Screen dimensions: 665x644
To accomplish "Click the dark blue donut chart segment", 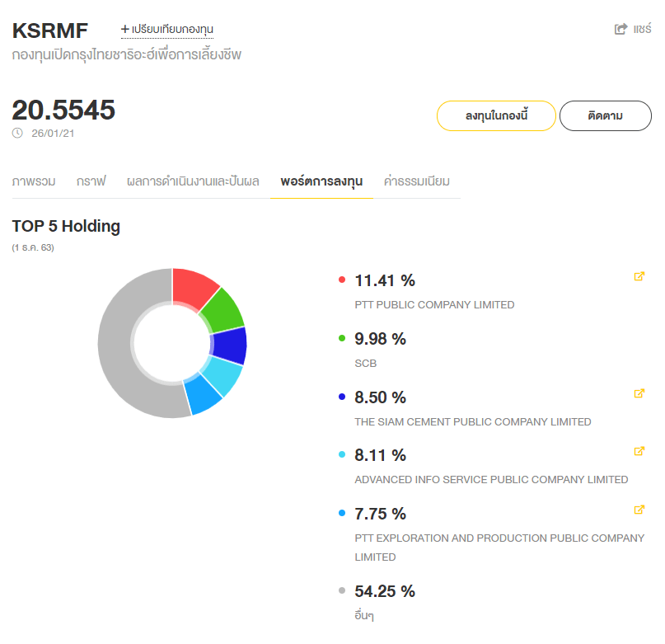I will pyautogui.click(x=229, y=346).
